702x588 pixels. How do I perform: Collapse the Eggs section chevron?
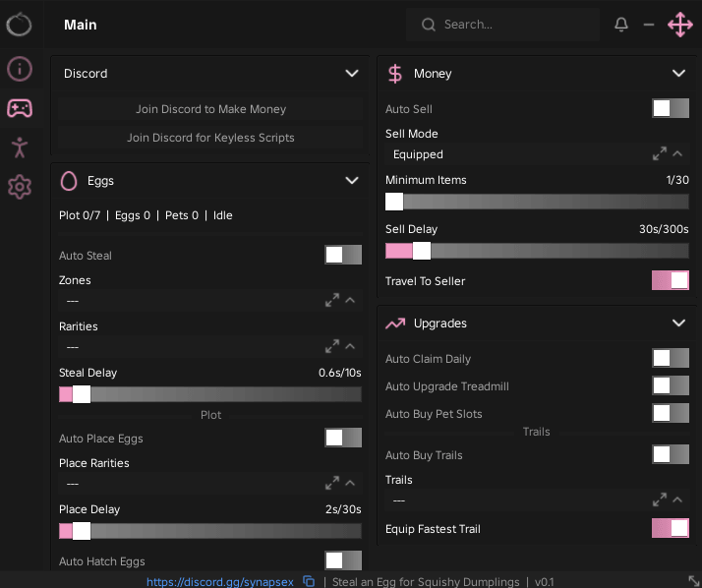pyautogui.click(x=352, y=181)
